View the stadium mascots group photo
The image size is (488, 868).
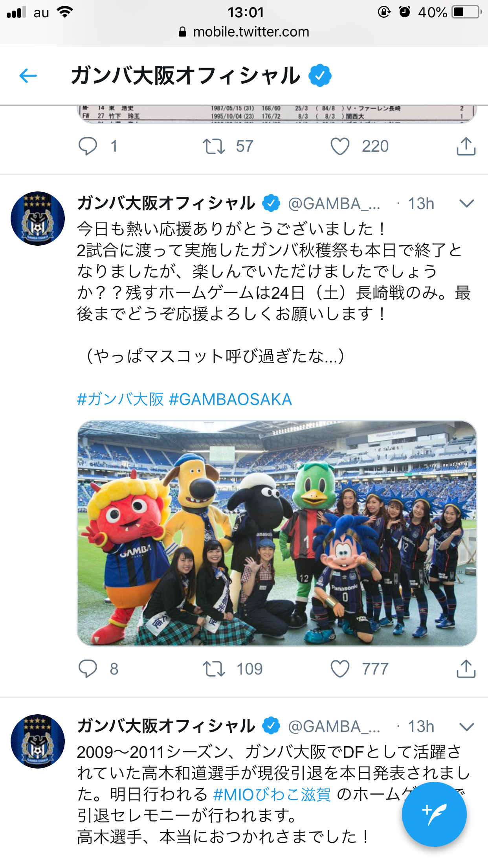[x=277, y=533]
